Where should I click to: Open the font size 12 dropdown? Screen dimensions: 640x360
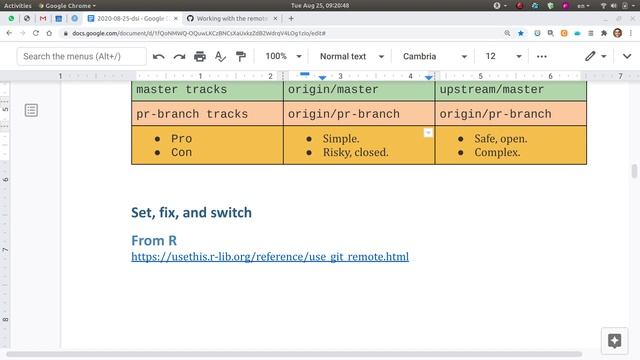click(503, 56)
